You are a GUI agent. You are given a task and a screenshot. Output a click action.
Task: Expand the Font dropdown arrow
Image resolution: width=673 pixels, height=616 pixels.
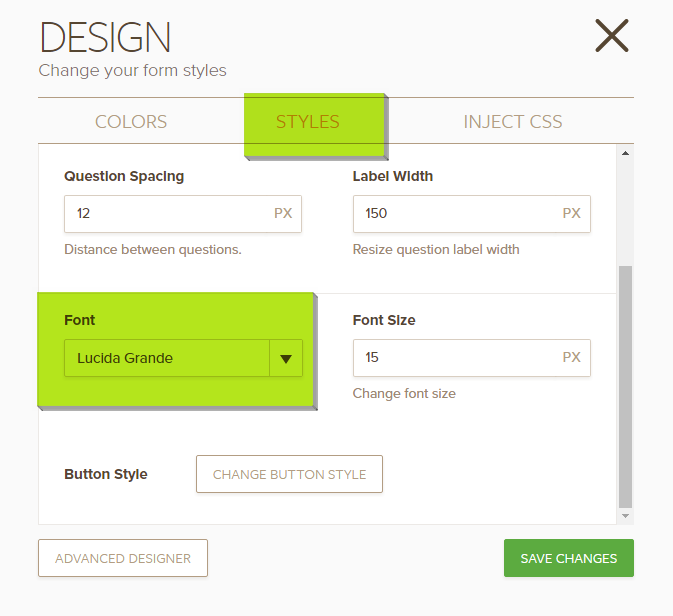click(x=285, y=359)
